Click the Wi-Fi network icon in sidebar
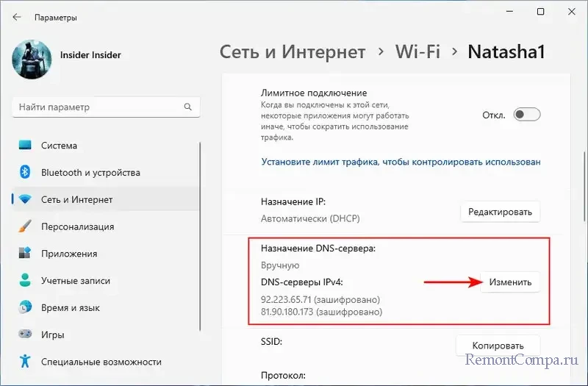The width and height of the screenshot is (588, 386). (26, 200)
